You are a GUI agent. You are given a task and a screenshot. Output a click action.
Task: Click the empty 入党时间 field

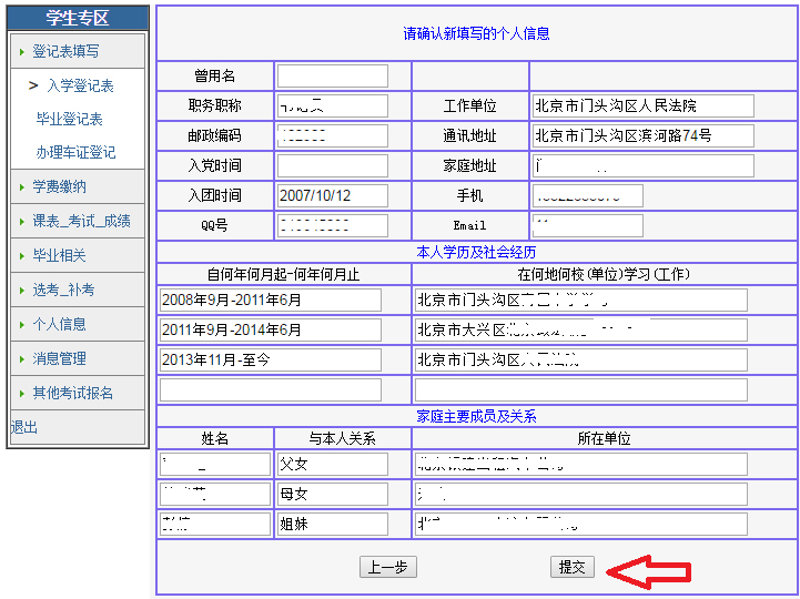[x=332, y=166]
